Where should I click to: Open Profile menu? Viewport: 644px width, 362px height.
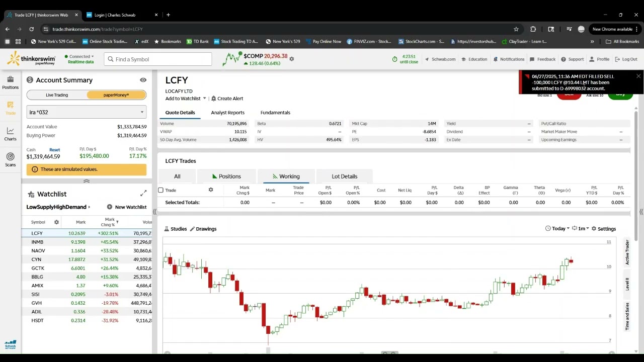click(599, 59)
